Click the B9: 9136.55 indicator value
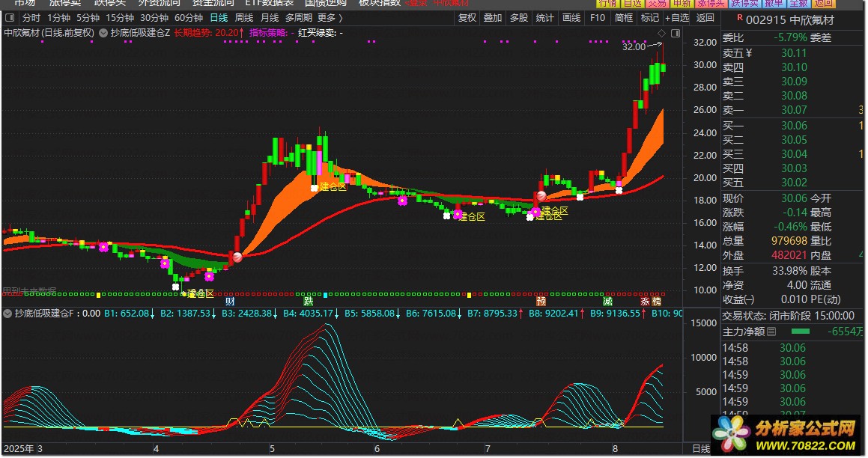Screen dimensions: 868x458 coord(619,314)
